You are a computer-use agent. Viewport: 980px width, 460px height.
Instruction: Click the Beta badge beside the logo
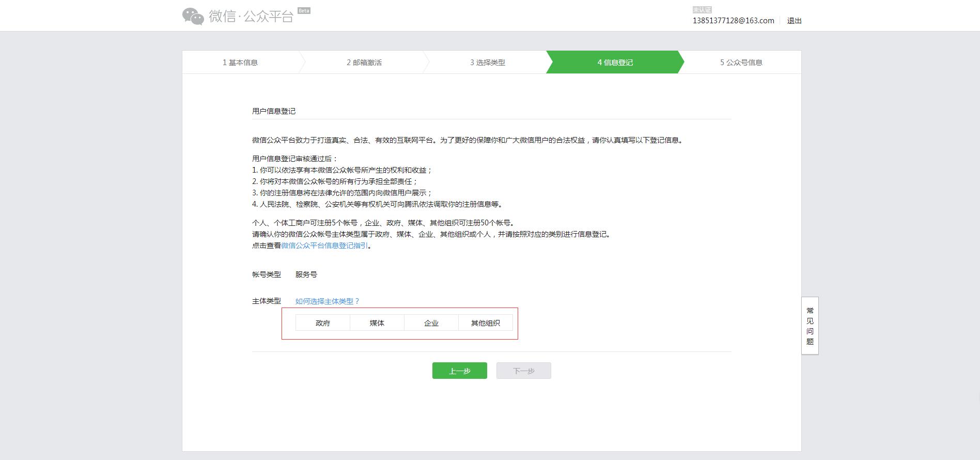coord(304,10)
